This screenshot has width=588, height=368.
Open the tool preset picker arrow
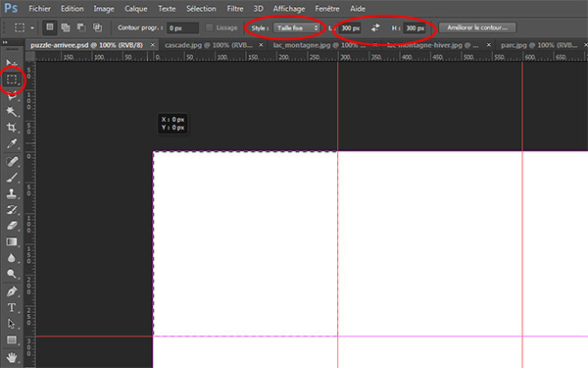pos(32,27)
